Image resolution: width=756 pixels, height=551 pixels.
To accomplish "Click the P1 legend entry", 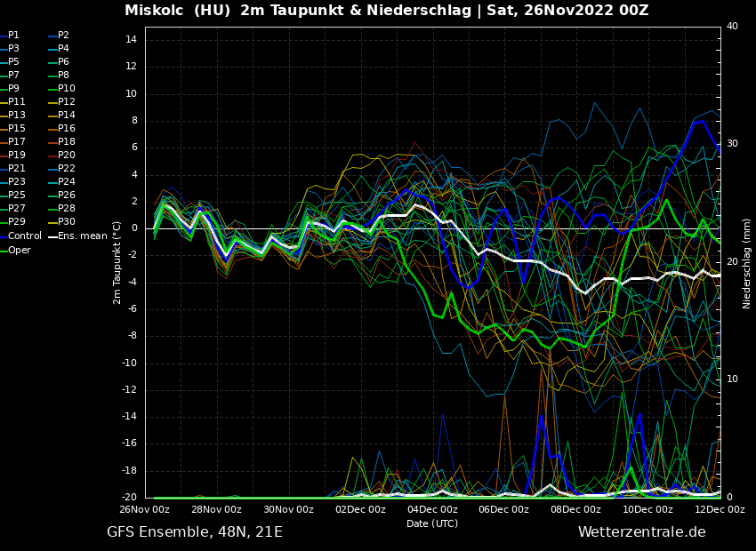I will pyautogui.click(x=13, y=36).
